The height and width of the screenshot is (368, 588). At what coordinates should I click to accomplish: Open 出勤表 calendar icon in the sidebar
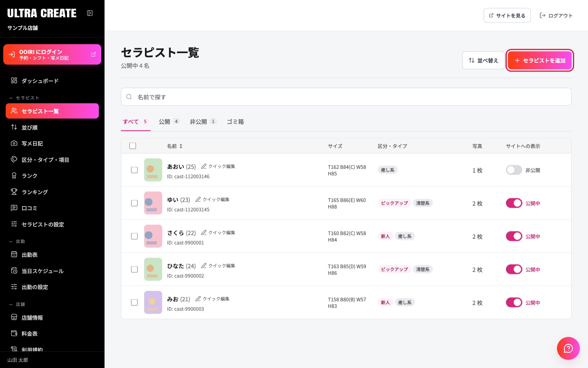point(14,254)
